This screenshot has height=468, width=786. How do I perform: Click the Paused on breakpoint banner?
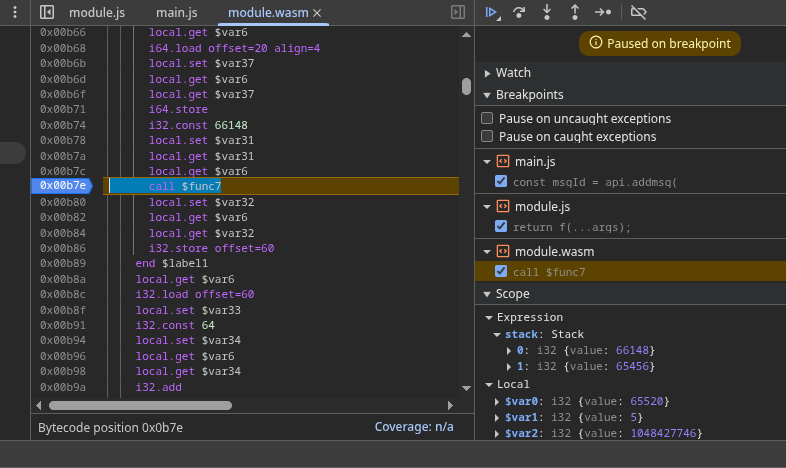(x=660, y=44)
